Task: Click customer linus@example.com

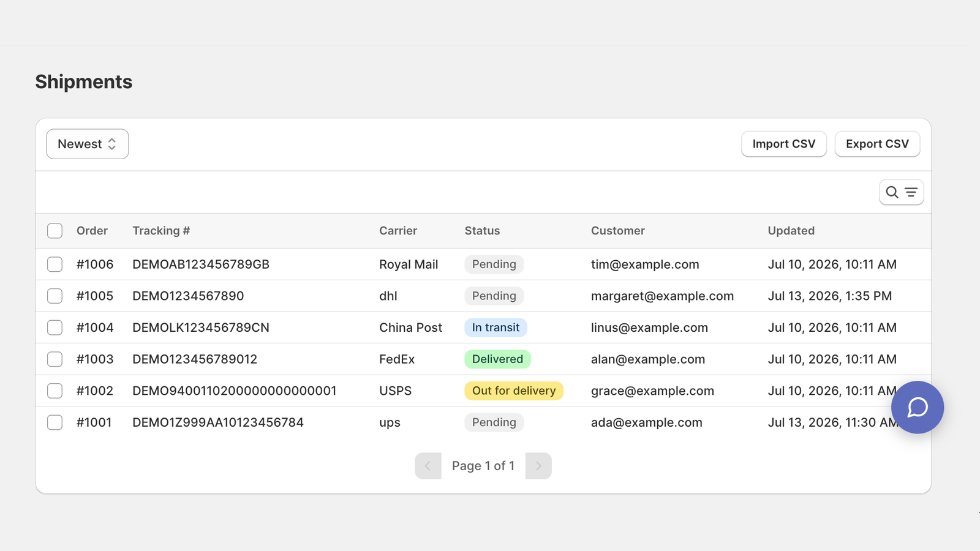Action: [649, 328]
